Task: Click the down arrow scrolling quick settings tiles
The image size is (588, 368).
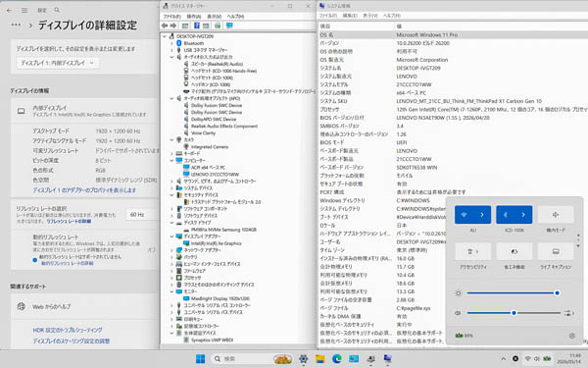Action: coord(578,246)
